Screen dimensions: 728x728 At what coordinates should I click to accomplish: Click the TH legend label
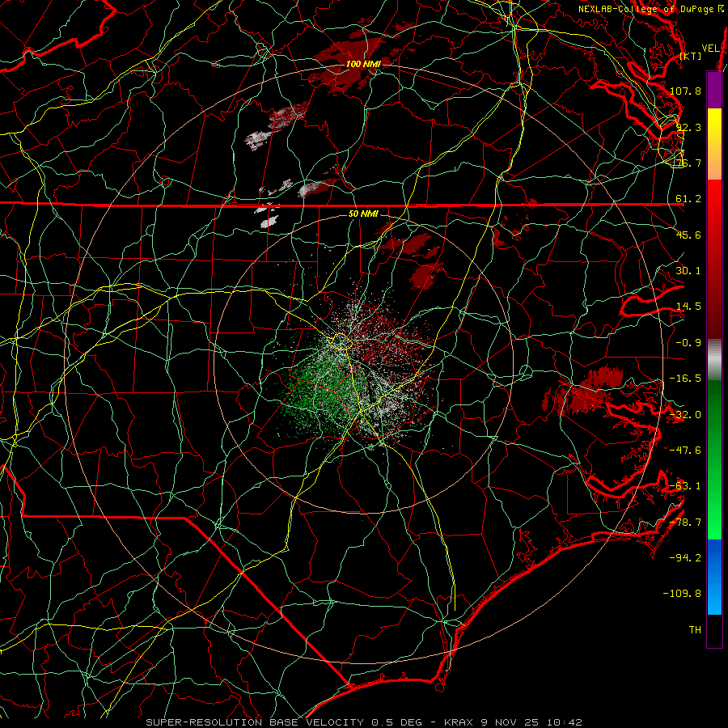click(x=695, y=630)
